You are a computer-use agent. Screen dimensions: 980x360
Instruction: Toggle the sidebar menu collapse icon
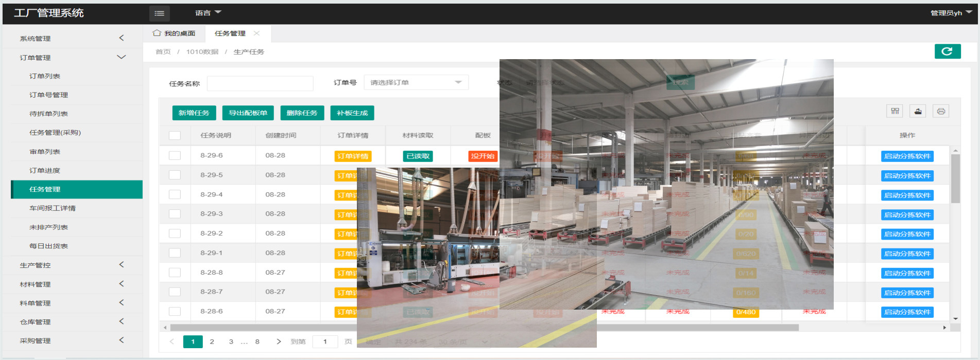(159, 13)
